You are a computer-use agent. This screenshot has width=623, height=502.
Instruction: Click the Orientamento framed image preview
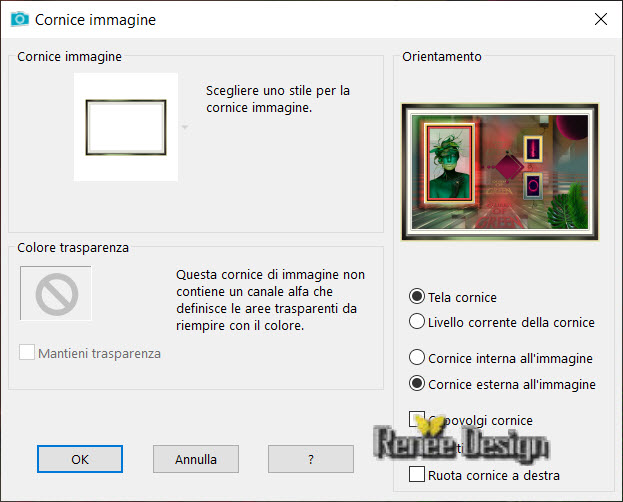pos(500,172)
